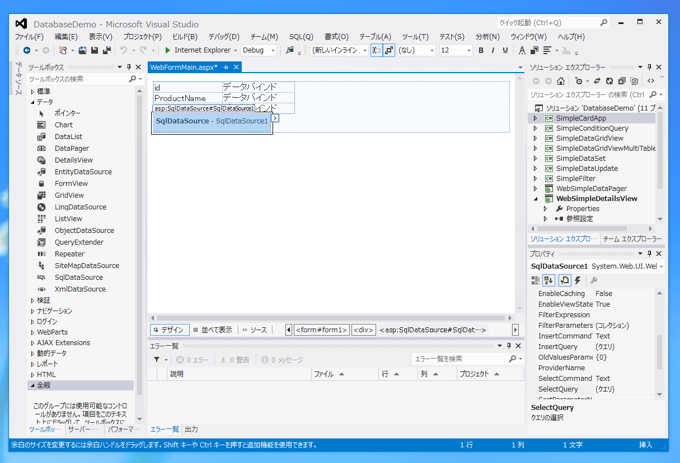Switch to チーム エクスプローラー tab
This screenshot has height=463, width=680.
(x=632, y=239)
